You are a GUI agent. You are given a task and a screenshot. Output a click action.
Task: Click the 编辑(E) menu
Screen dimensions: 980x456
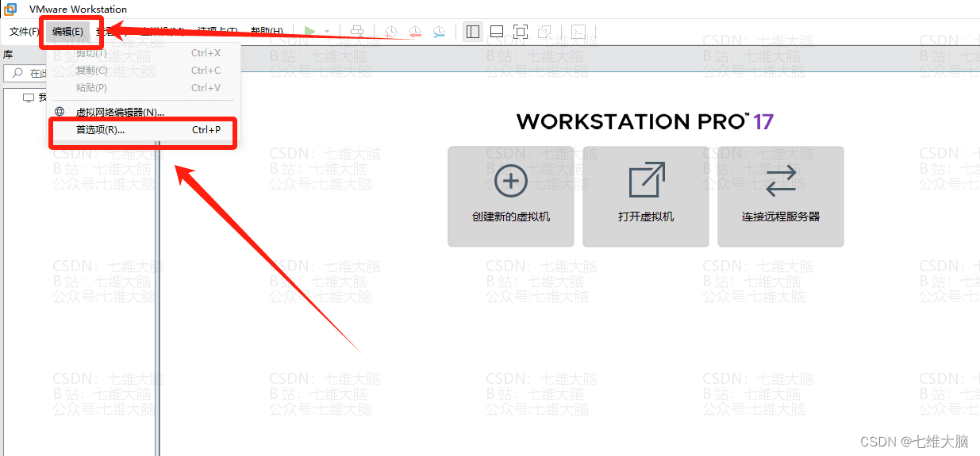point(68,32)
